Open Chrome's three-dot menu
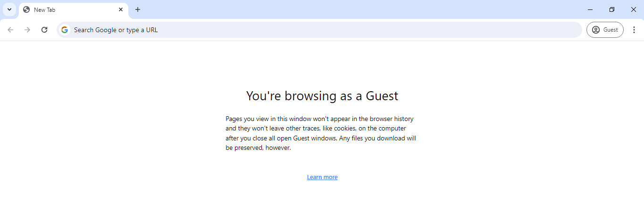Viewport: 644px width, 208px height. coord(634,30)
